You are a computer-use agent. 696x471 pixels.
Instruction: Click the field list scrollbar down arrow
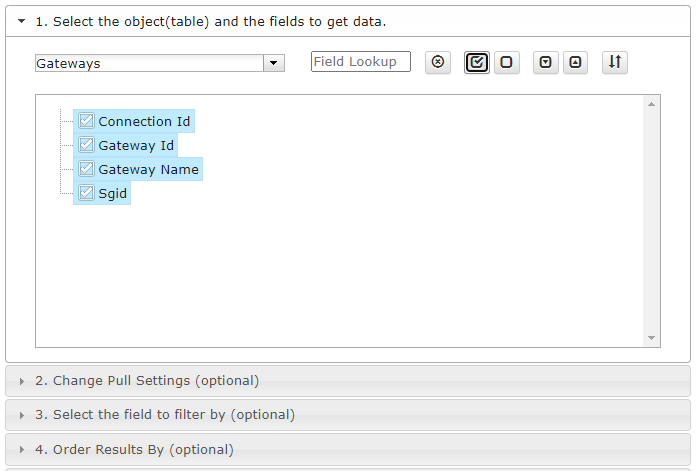[651, 338]
